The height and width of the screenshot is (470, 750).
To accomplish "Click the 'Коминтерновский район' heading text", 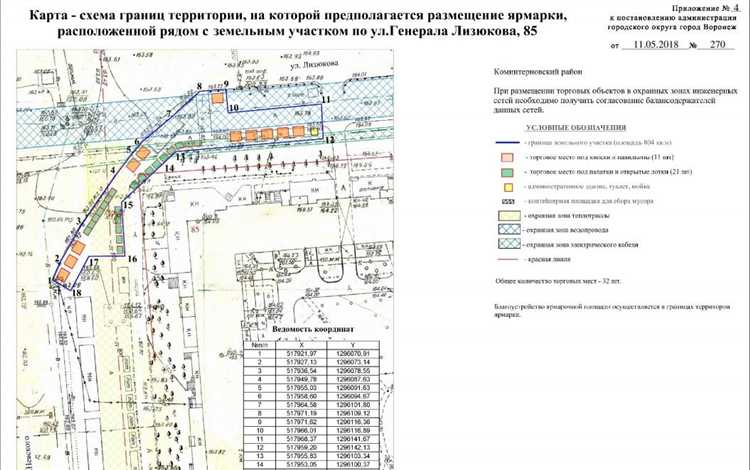I will [539, 73].
